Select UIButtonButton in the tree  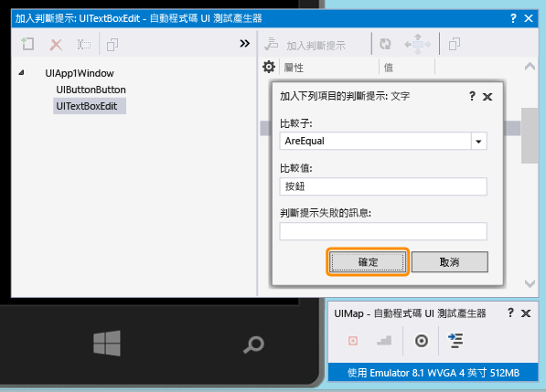pyautogui.click(x=91, y=90)
